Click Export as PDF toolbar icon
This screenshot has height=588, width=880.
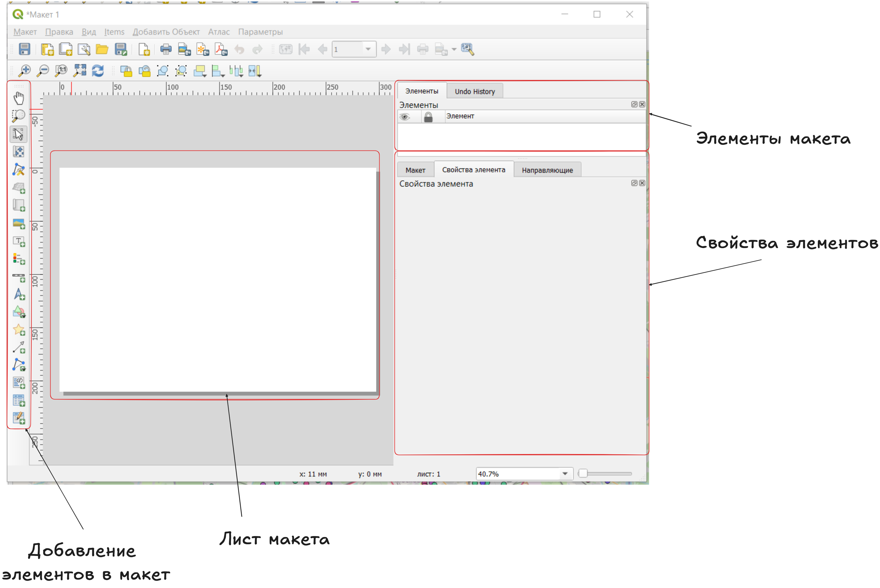tap(221, 49)
